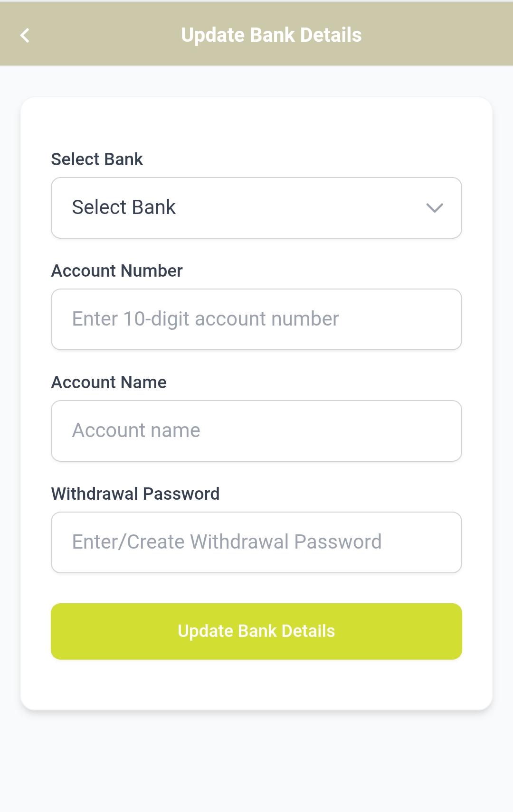Click the Select Bank label
This screenshot has width=513, height=812.
97,159
